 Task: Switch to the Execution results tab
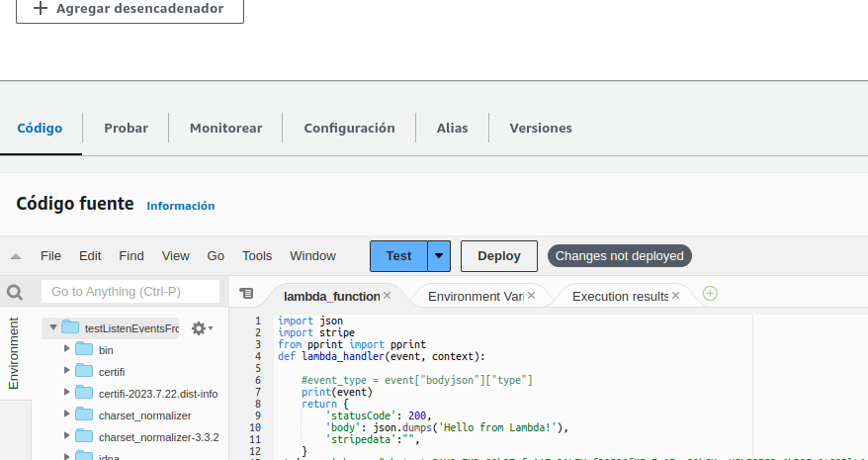[x=620, y=297]
